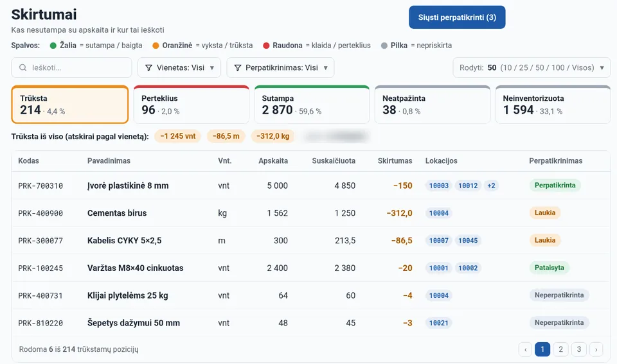617x364 pixels.
Task: Click the Pataisyta status badge
Action: pos(550,268)
